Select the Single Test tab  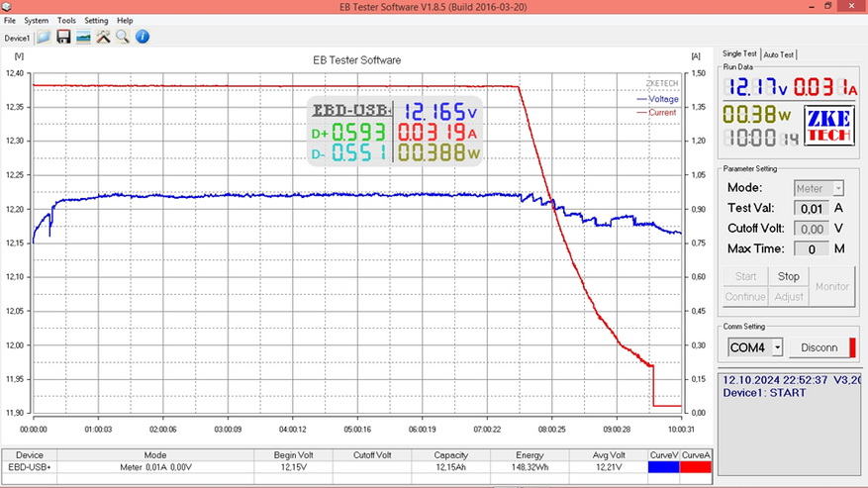point(739,53)
